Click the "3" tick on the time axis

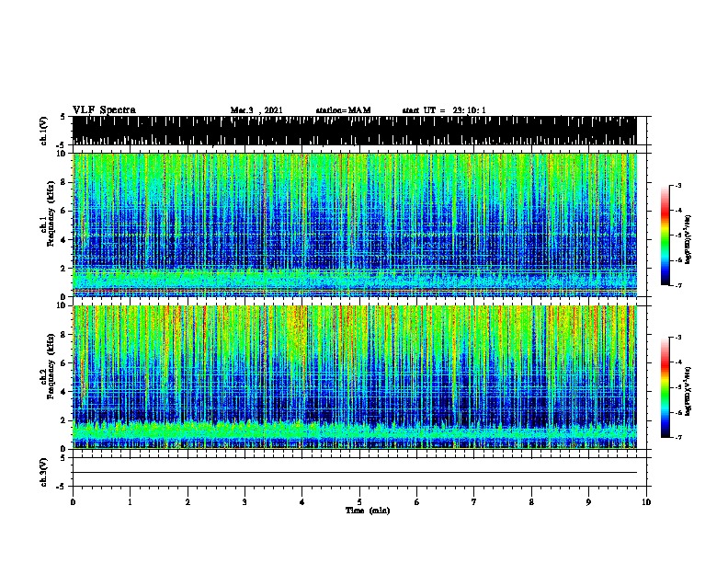tap(245, 502)
